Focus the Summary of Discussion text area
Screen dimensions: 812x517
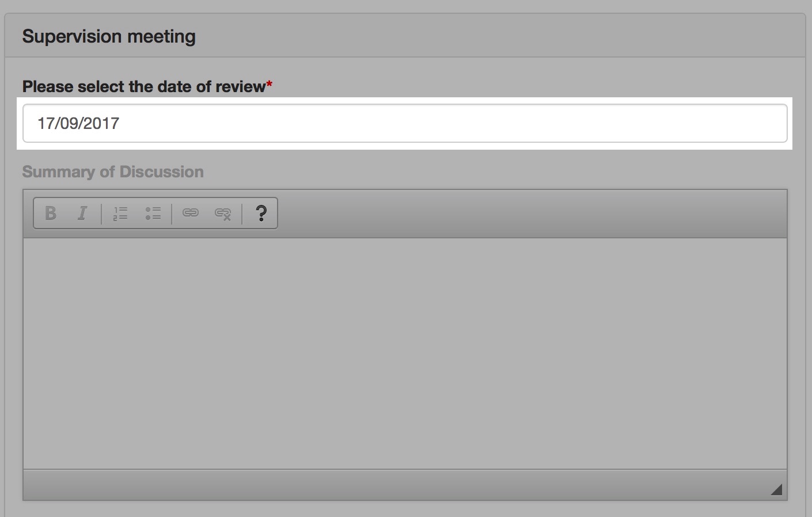[x=405, y=353]
